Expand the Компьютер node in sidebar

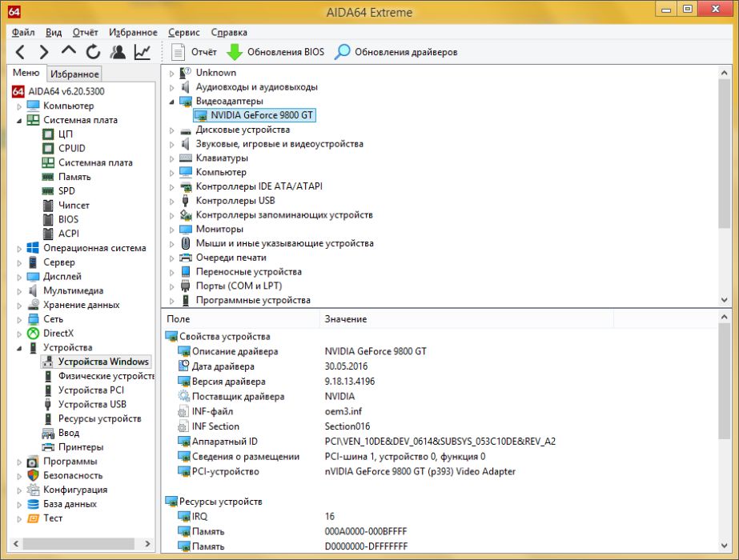(x=19, y=106)
